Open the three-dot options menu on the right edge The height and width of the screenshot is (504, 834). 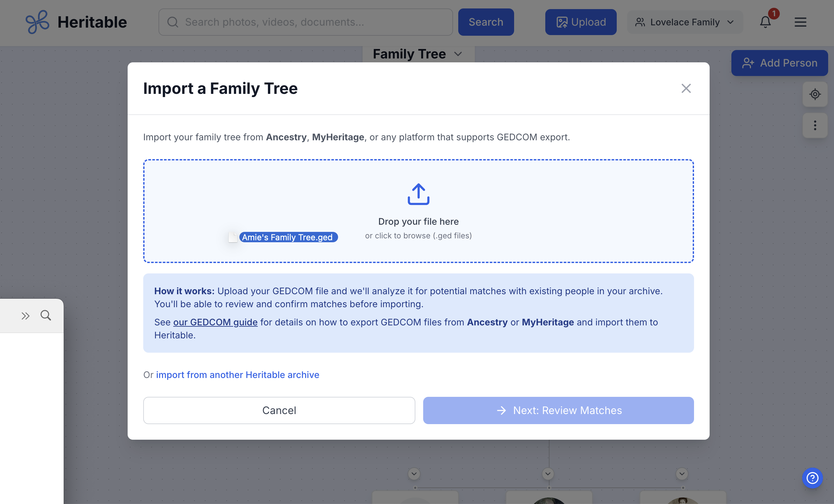point(815,126)
